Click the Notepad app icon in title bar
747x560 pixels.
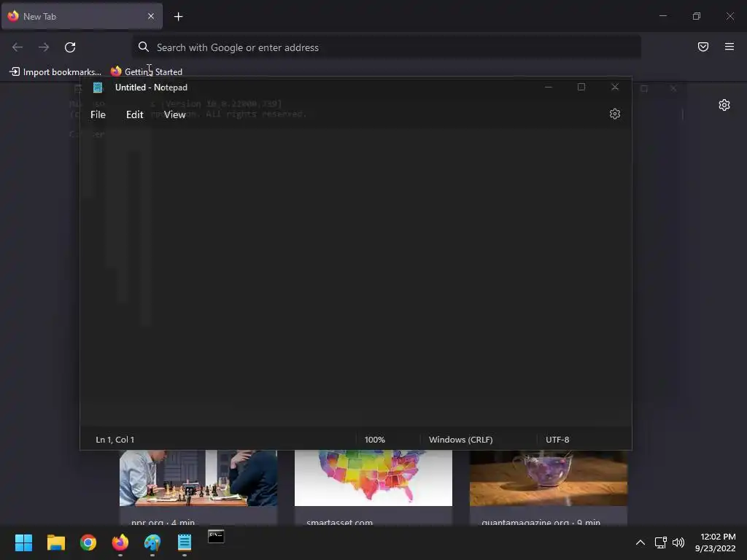(x=98, y=87)
